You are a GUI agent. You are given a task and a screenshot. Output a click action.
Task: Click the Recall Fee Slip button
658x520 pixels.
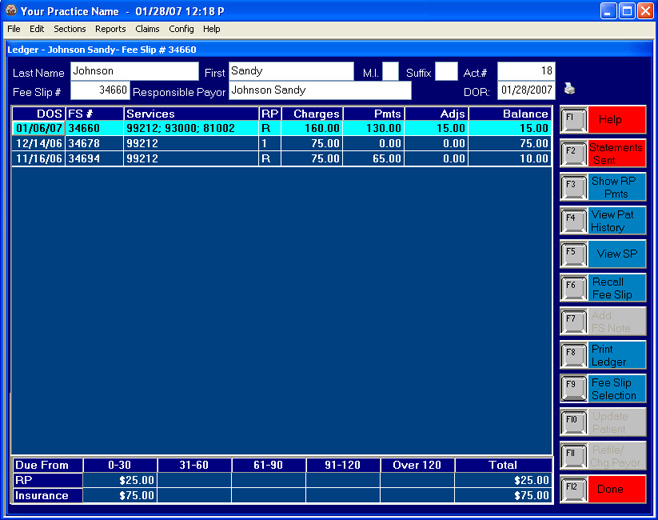[616, 288]
